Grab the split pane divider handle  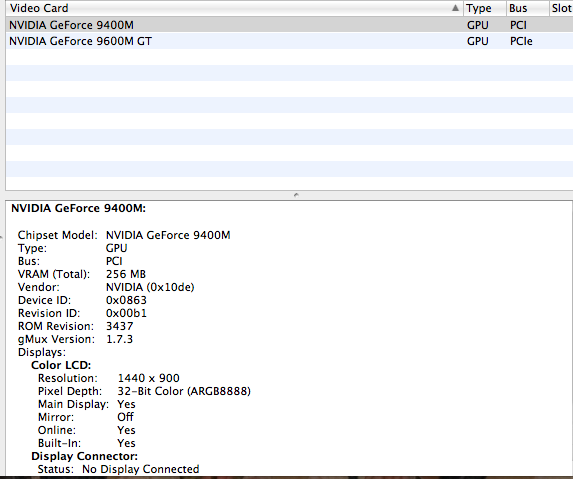[x=296, y=195]
